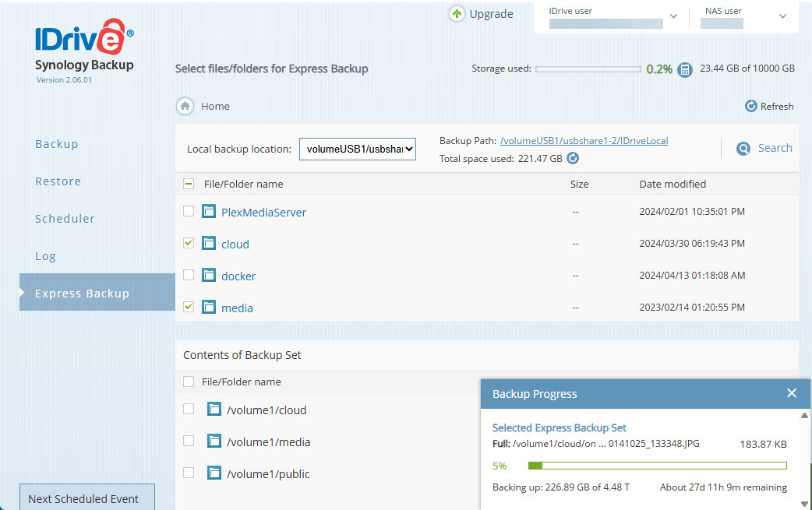This screenshot has height=510, width=812.
Task: Click the 5% backup progress bar
Action: coord(657,466)
